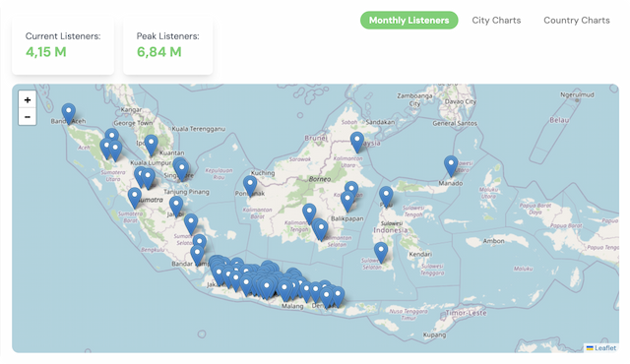The image size is (630, 364).
Task: Select the Peak Listeners card
Action: click(168, 45)
